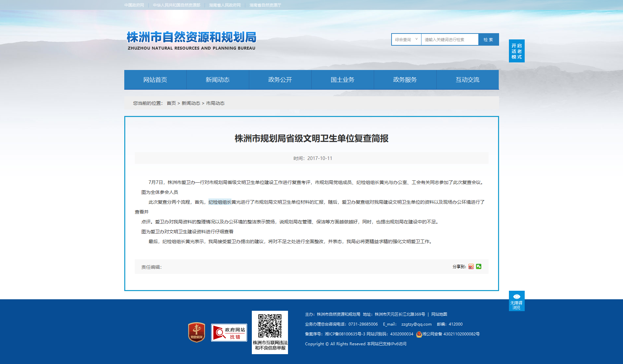This screenshot has height=364, width=623.
Task: Open the 政务公开 navigation menu
Action: [x=280, y=80]
